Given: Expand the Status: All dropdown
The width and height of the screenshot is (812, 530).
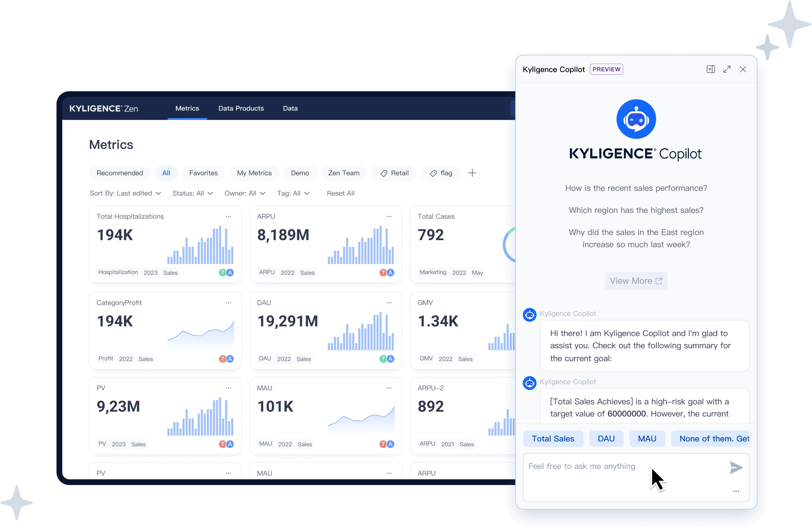Looking at the screenshot, I should (x=192, y=193).
